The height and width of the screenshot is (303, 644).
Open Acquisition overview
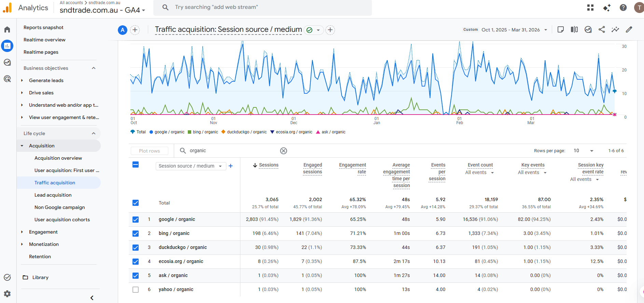pyautogui.click(x=58, y=158)
